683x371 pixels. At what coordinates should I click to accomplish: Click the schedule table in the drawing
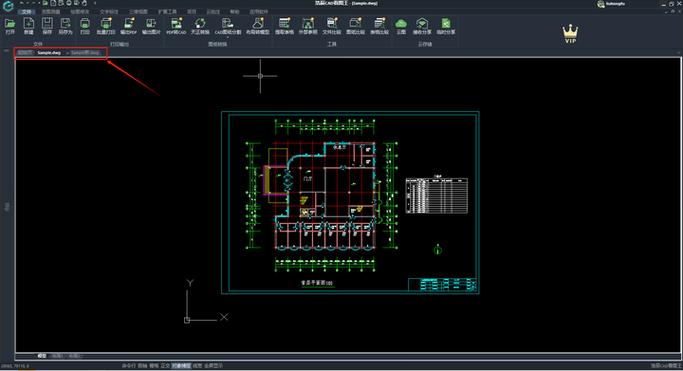click(x=436, y=195)
